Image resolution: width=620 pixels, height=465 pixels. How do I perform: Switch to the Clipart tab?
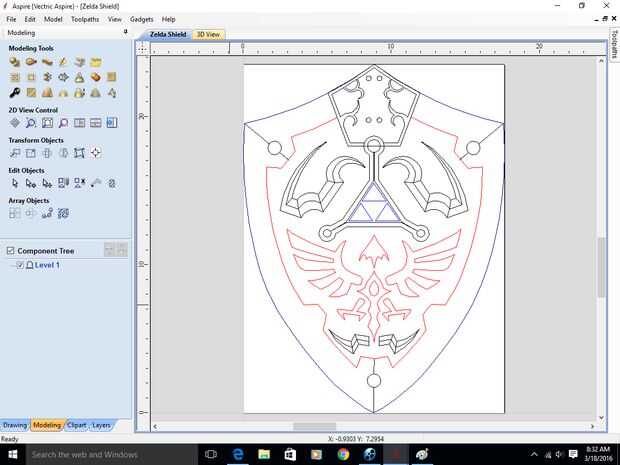coord(76,425)
